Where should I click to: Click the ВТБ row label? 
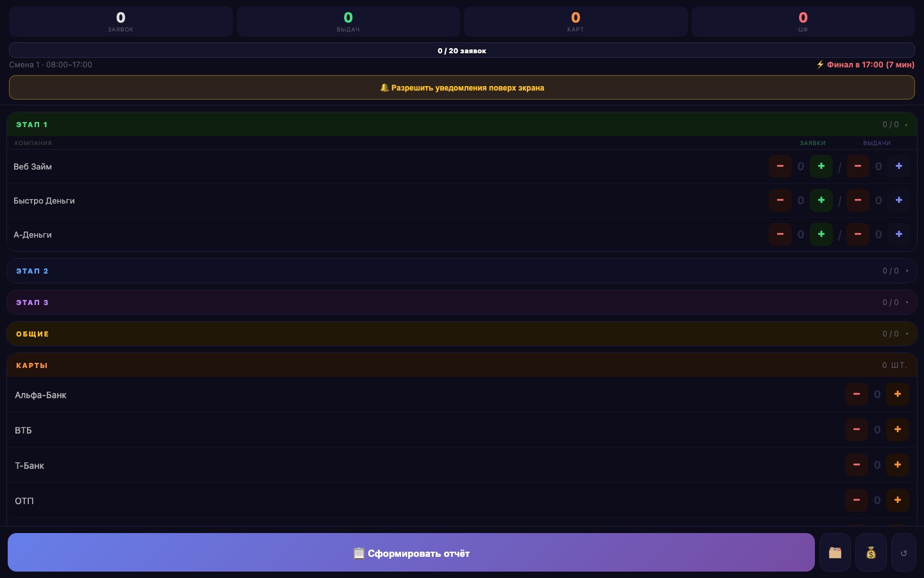(23, 430)
